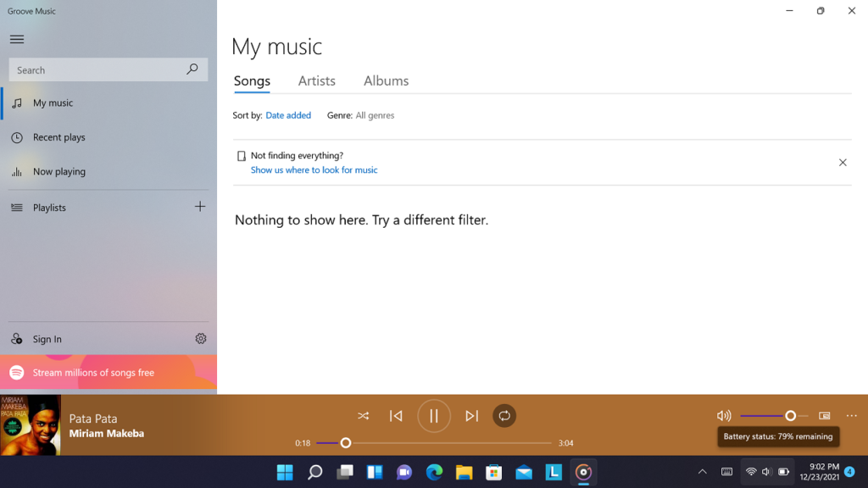Adjust the volume slider

tap(774, 415)
